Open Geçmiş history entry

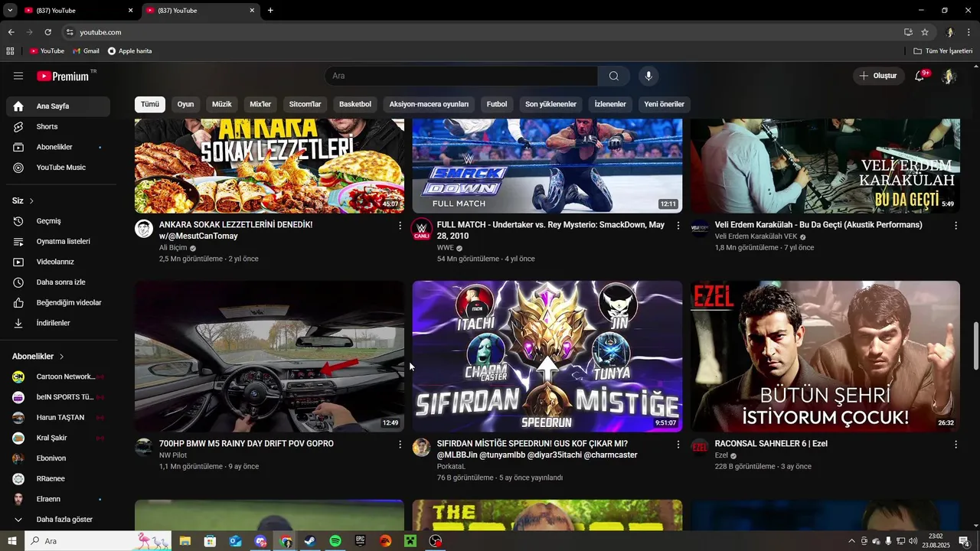coord(58,221)
